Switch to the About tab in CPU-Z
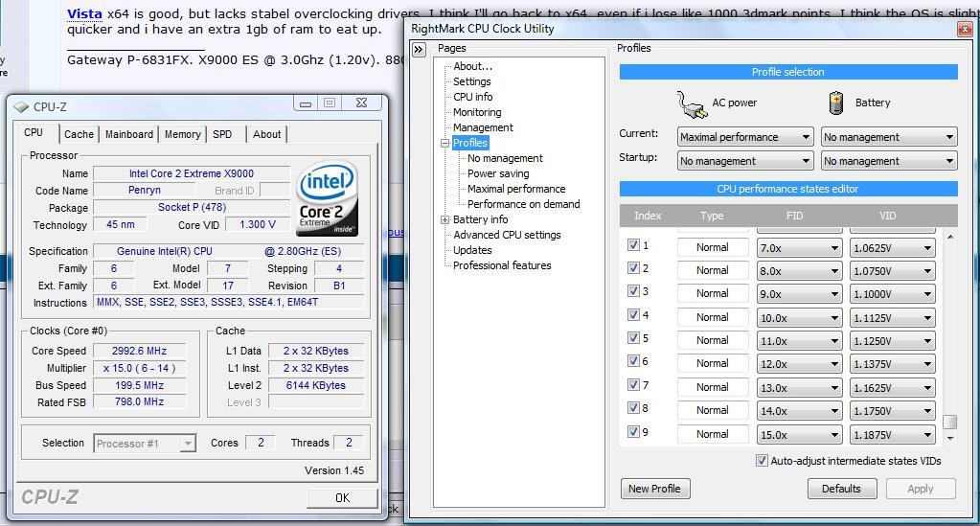980x526 pixels. [x=267, y=134]
